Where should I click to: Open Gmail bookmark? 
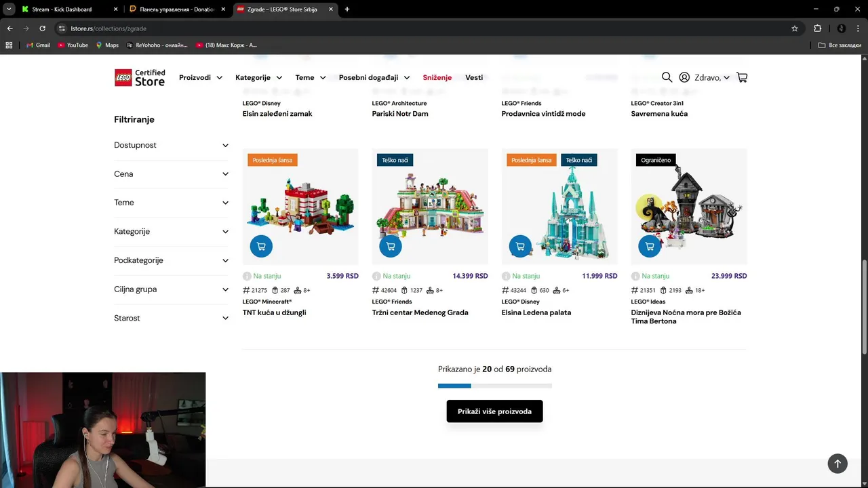38,45
